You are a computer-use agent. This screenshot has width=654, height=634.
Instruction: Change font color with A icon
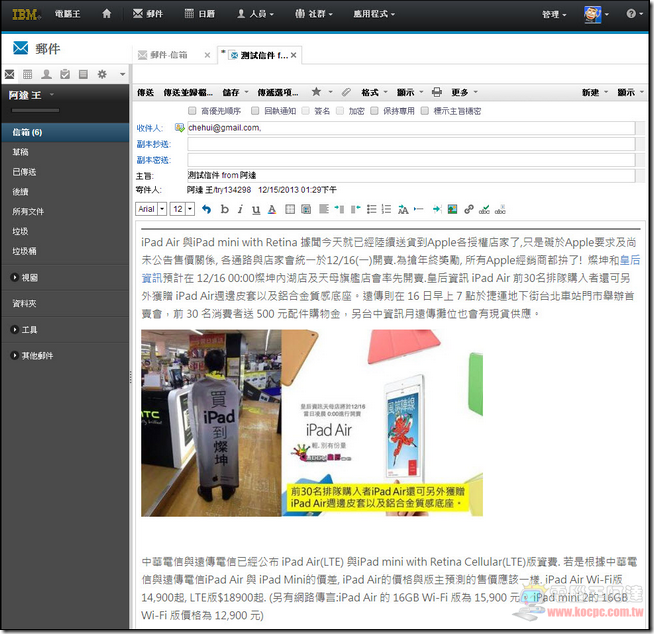pyautogui.click(x=272, y=209)
